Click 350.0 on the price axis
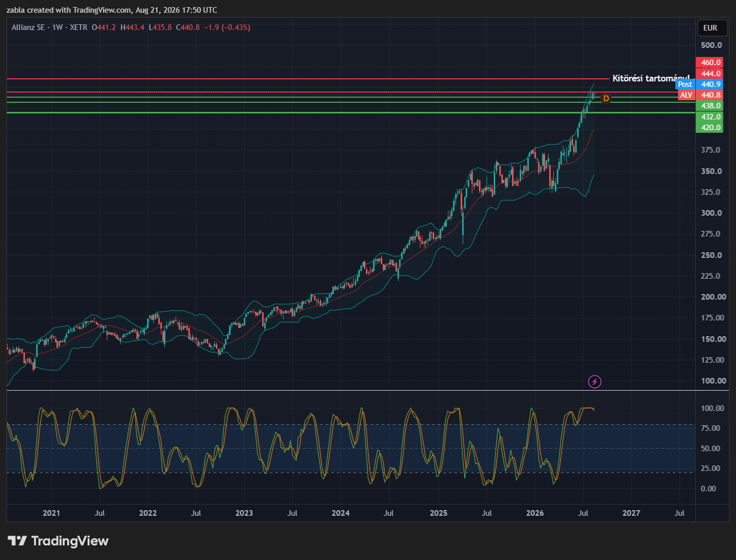736x560 pixels. pos(712,171)
